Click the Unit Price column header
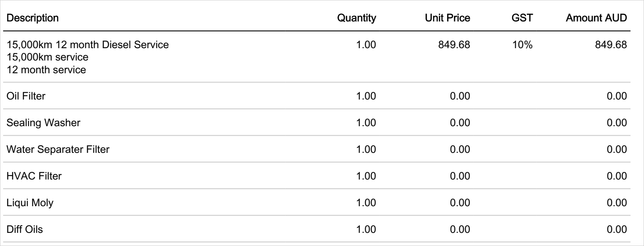The image size is (644, 246). [447, 18]
